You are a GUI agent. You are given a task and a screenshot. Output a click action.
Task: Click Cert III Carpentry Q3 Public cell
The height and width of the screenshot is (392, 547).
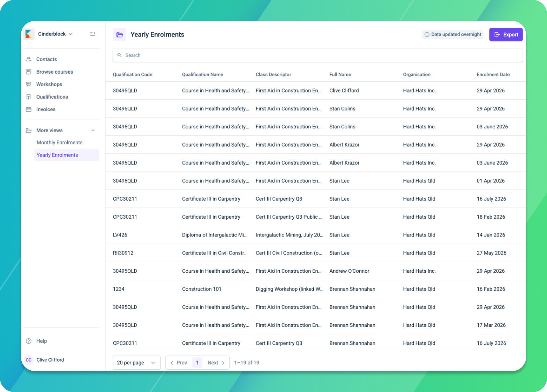point(289,217)
